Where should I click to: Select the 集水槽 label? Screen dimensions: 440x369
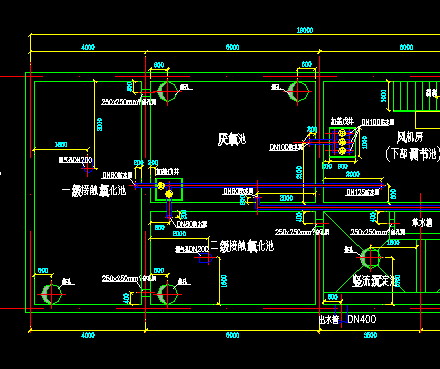(x=422, y=223)
